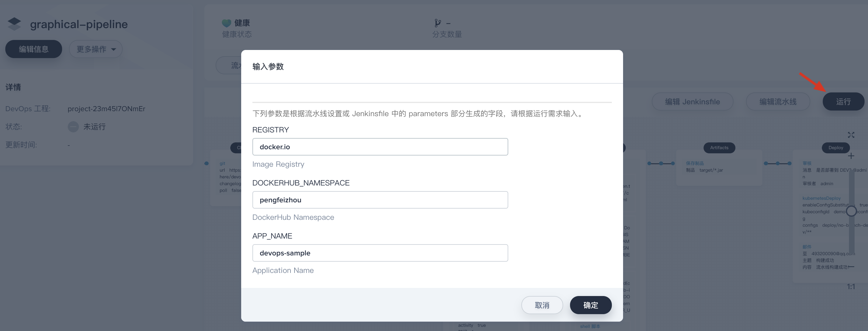Click the fullscreen expand icon on canvas

tap(851, 135)
